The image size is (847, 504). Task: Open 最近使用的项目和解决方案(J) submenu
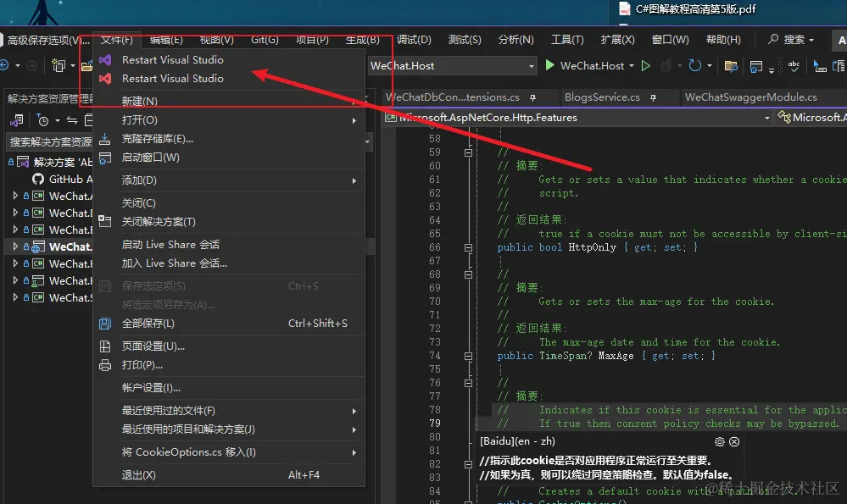click(x=229, y=429)
